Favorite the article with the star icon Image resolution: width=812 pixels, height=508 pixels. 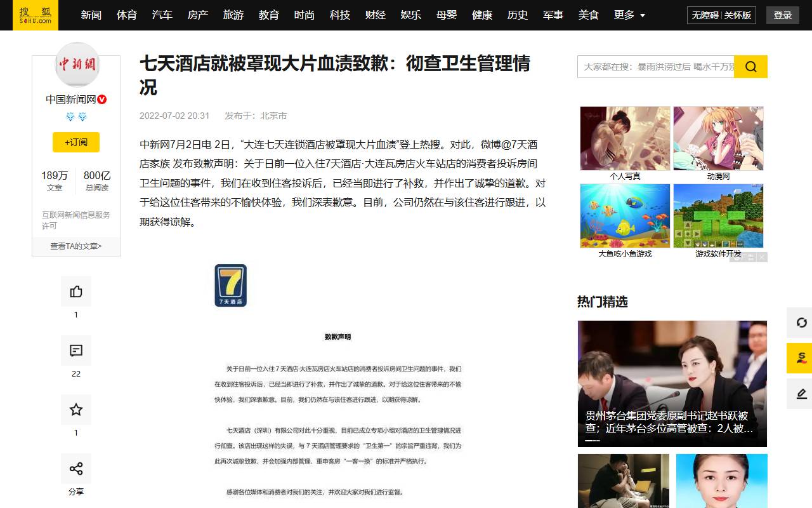[x=76, y=410]
